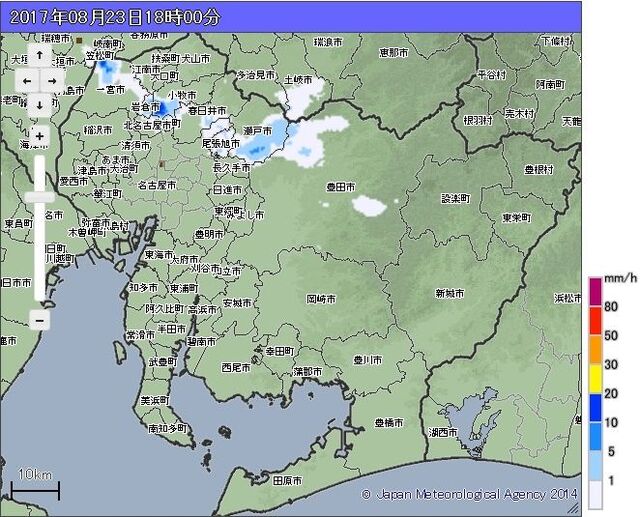640x517 pixels.
Task: Click the 豊明市 label on the map
Action: point(209,234)
